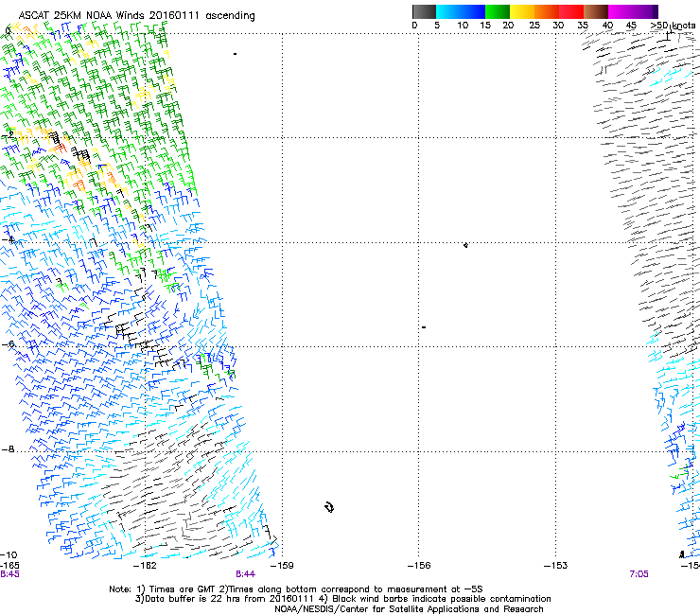Click the '-8' latitude axis label
The height and width of the screenshot is (615, 700).
[x=8, y=449]
